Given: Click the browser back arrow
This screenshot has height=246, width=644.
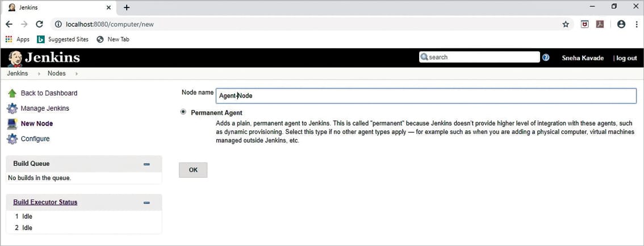Looking at the screenshot, I should pyautogui.click(x=9, y=24).
